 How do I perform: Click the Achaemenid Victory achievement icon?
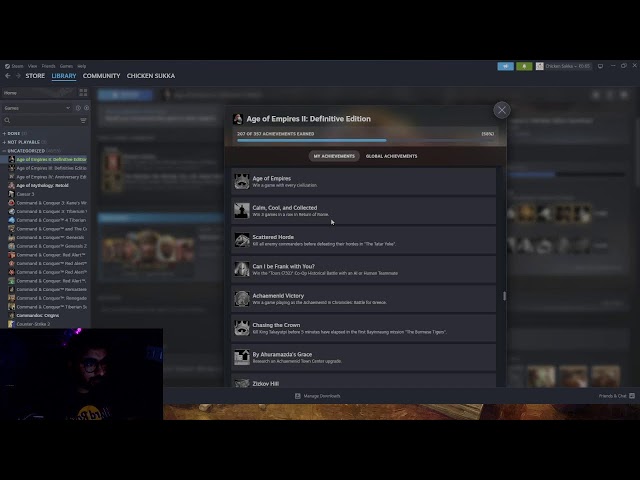[x=242, y=299]
